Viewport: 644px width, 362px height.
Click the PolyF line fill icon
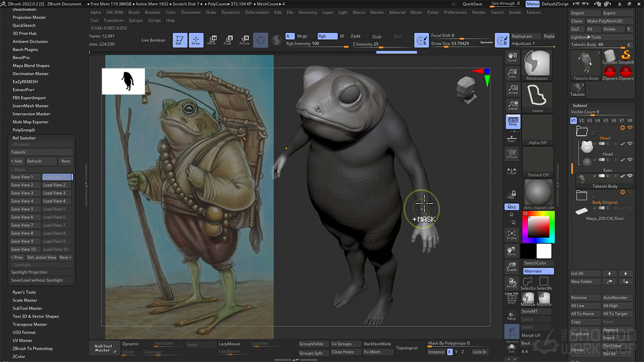pyautogui.click(x=512, y=299)
